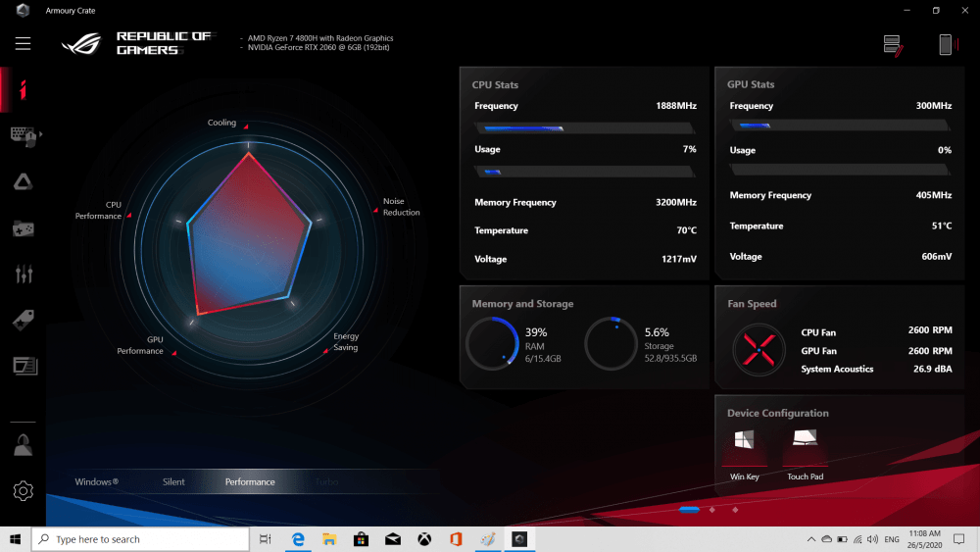
Task: Click the CPU Voltage value 1217mV
Action: 679,259
